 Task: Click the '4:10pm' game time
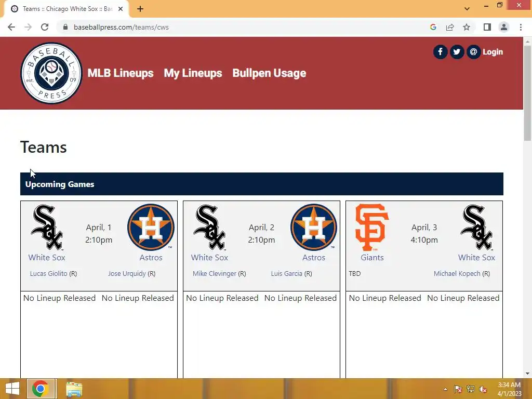point(424,240)
